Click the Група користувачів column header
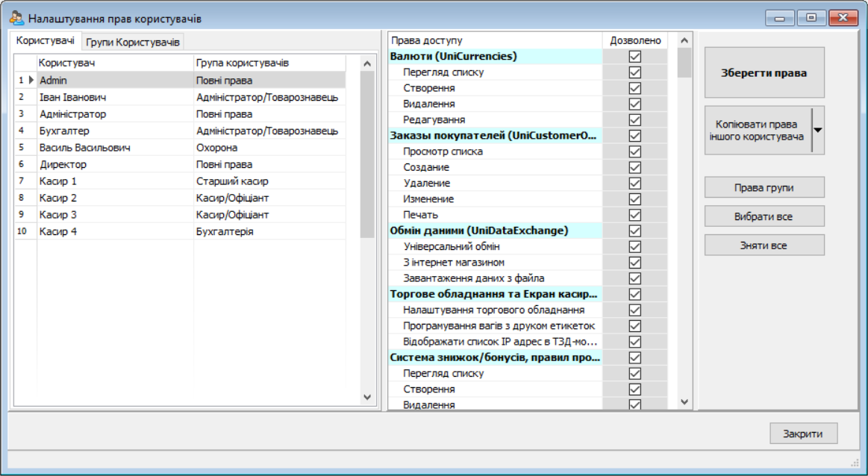 coord(269,63)
